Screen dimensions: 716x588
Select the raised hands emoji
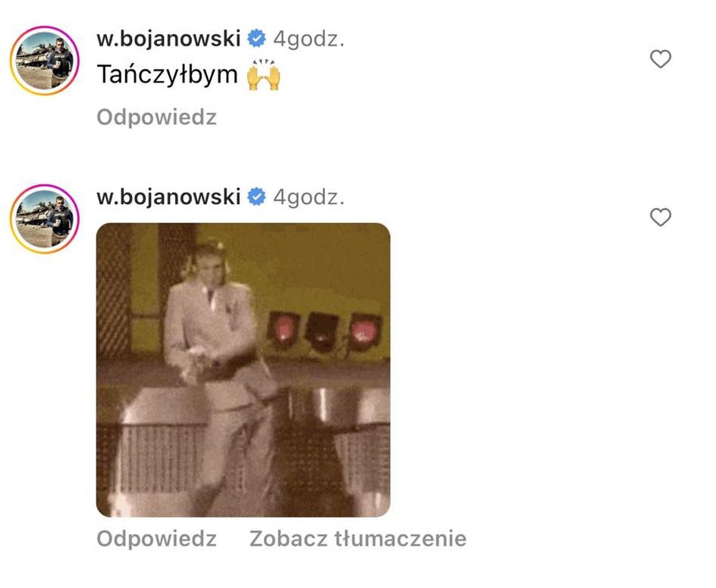263,75
